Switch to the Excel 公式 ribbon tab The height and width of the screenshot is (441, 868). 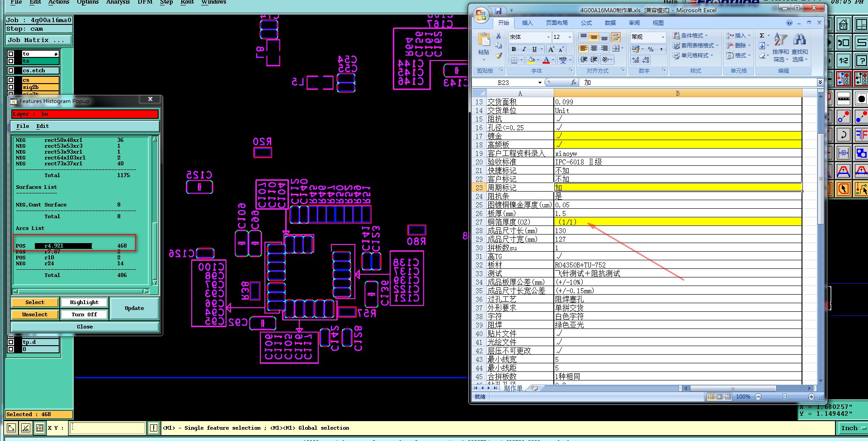[x=586, y=23]
